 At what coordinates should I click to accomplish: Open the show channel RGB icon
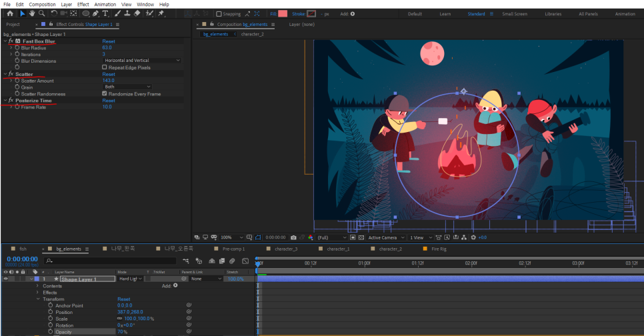[x=311, y=237]
